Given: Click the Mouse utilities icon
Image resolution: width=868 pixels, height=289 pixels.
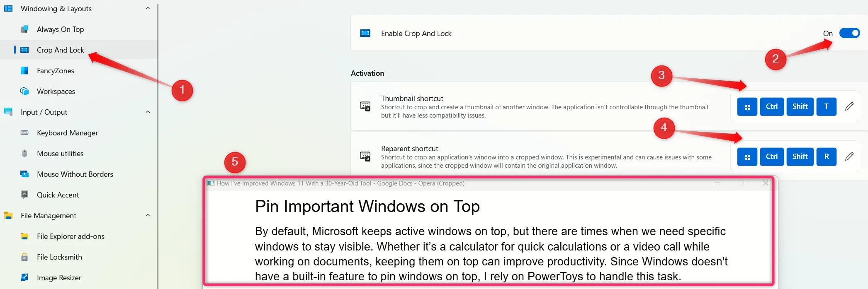Looking at the screenshot, I should click(x=24, y=153).
